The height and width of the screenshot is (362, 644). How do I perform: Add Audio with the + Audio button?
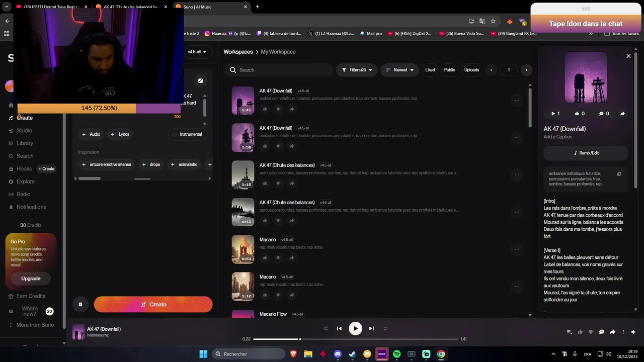(x=91, y=134)
